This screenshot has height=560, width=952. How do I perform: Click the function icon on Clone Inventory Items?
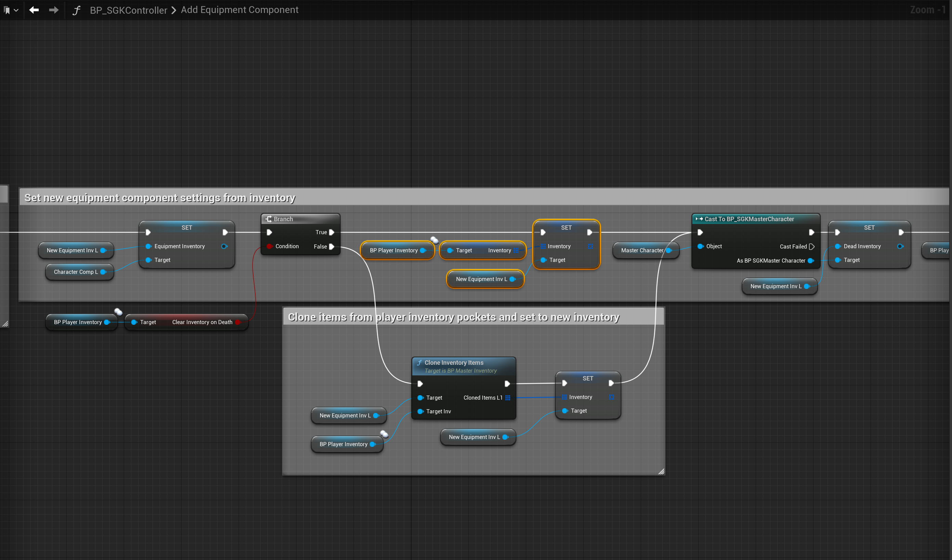tap(419, 362)
